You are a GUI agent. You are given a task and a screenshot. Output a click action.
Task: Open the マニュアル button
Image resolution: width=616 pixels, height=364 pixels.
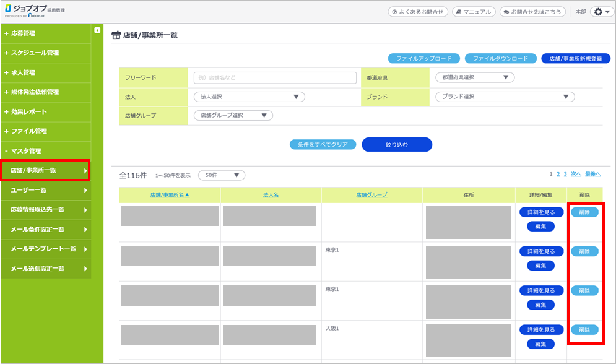[x=474, y=12]
